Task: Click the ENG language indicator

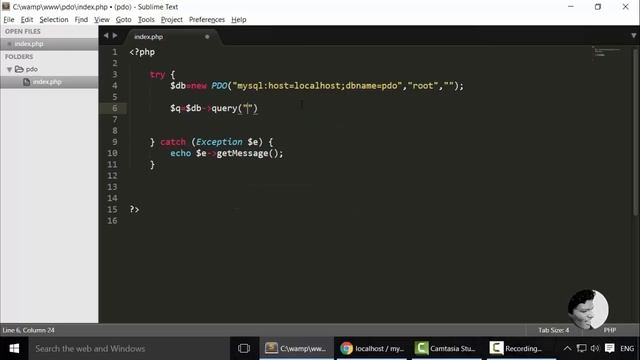Action: point(627,349)
